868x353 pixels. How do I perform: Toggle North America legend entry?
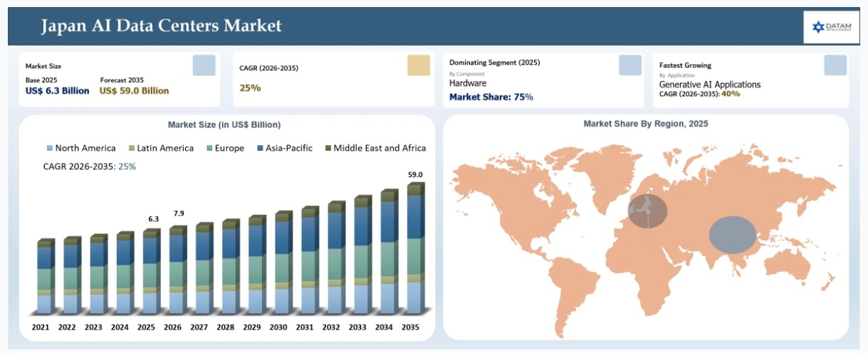tap(80, 148)
